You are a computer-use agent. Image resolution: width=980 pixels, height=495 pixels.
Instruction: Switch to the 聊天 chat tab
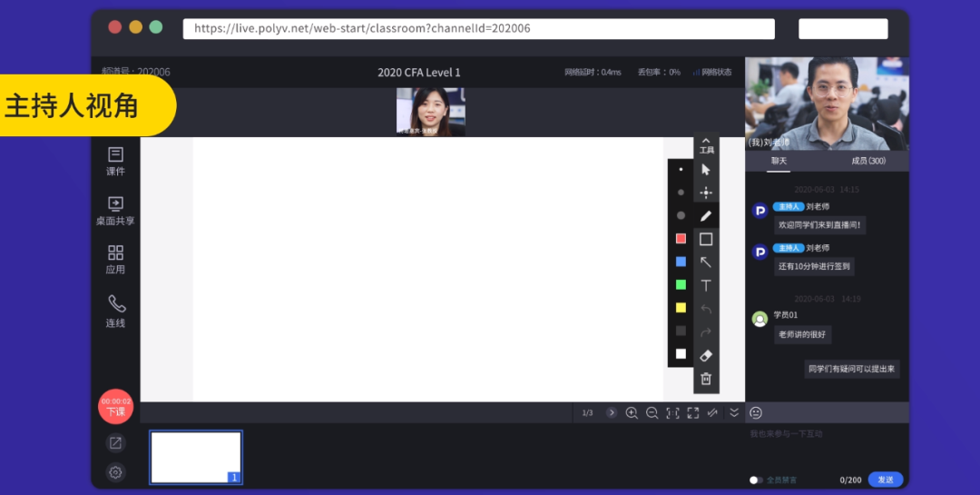point(779,161)
